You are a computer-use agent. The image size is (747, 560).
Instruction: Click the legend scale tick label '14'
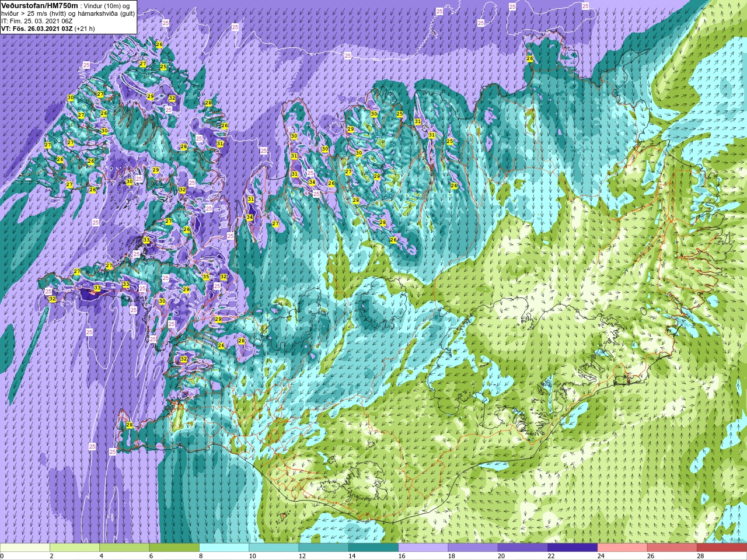[x=352, y=556]
